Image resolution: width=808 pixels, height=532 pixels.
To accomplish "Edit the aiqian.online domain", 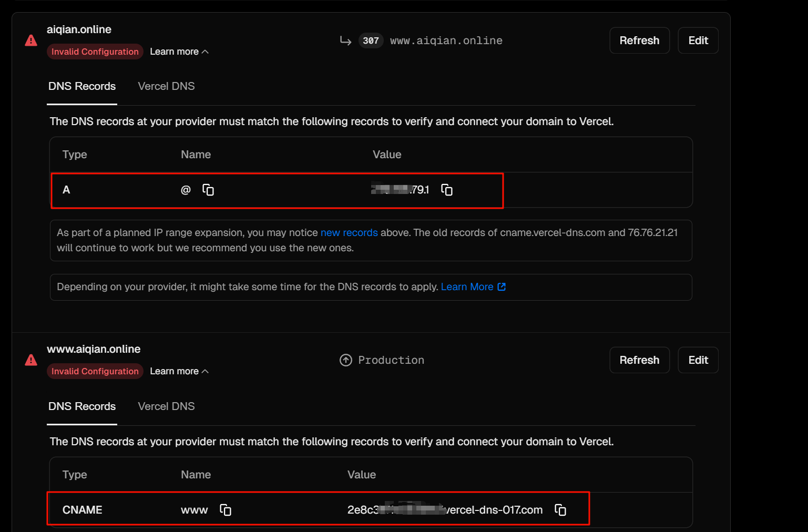I will 698,40.
